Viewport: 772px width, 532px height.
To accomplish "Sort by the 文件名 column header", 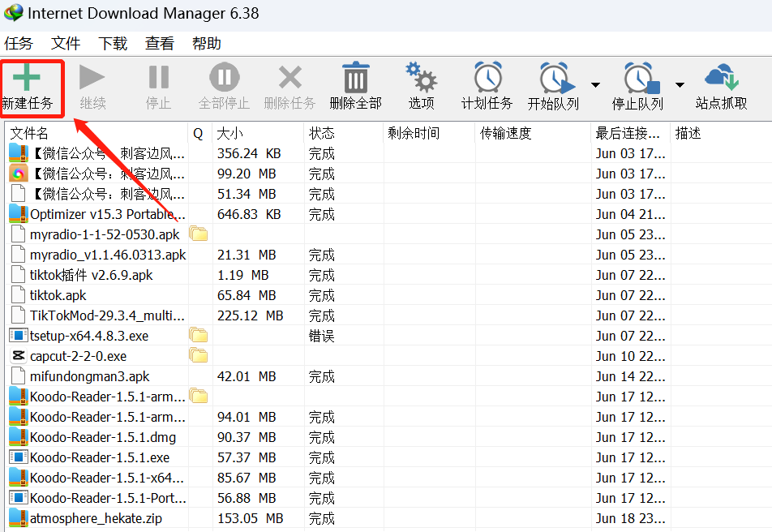I will tap(96, 133).
